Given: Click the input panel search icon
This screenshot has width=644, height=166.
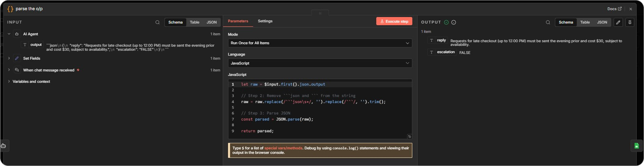Looking at the screenshot, I should pyautogui.click(x=158, y=22).
